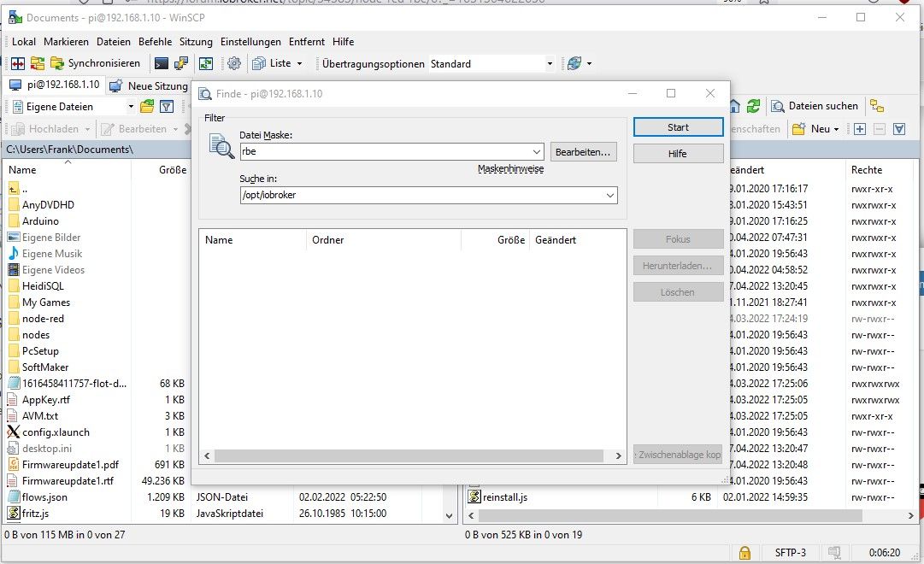924x564 pixels.
Task: Click the lock icon in the status bar
Action: tap(744, 553)
